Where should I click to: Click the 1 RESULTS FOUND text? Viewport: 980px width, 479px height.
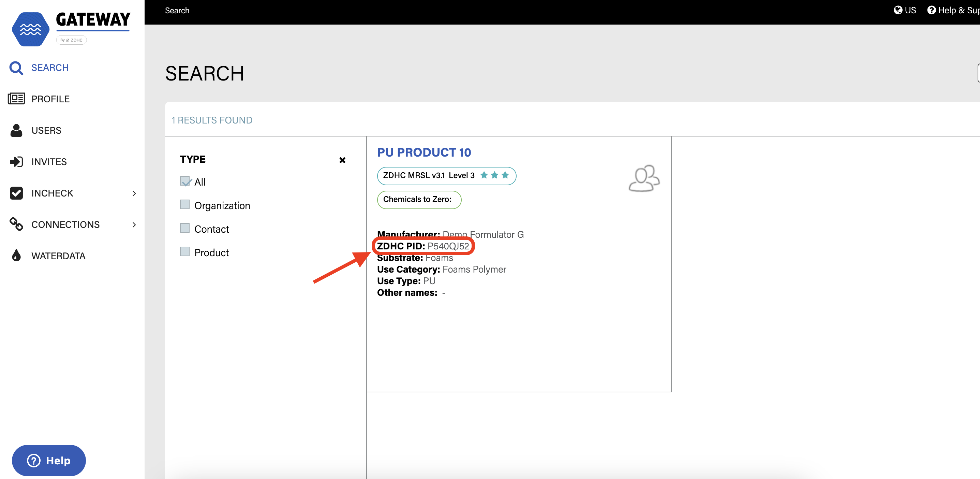tap(212, 120)
